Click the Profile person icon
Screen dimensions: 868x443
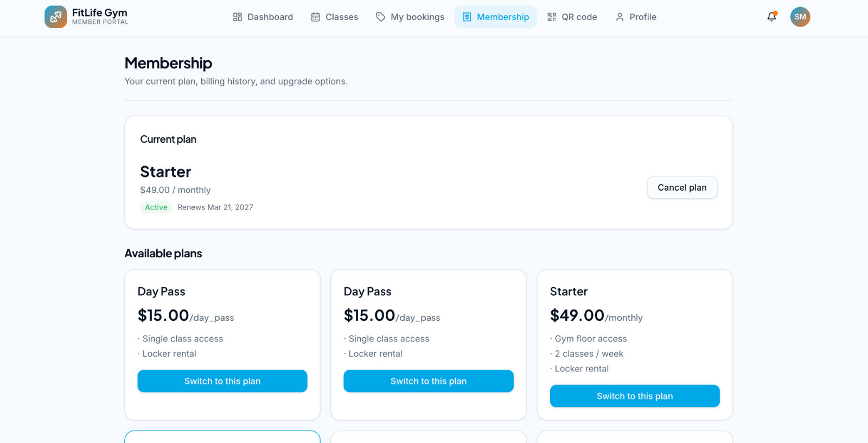[619, 17]
